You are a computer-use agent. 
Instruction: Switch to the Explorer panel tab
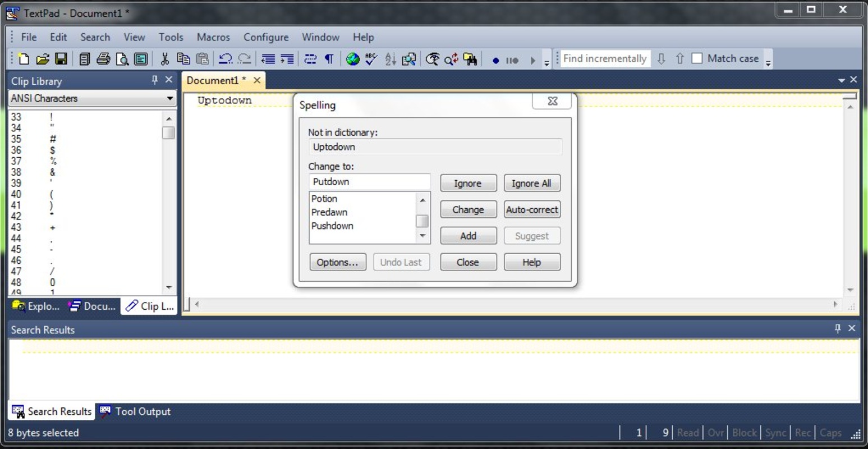click(36, 306)
